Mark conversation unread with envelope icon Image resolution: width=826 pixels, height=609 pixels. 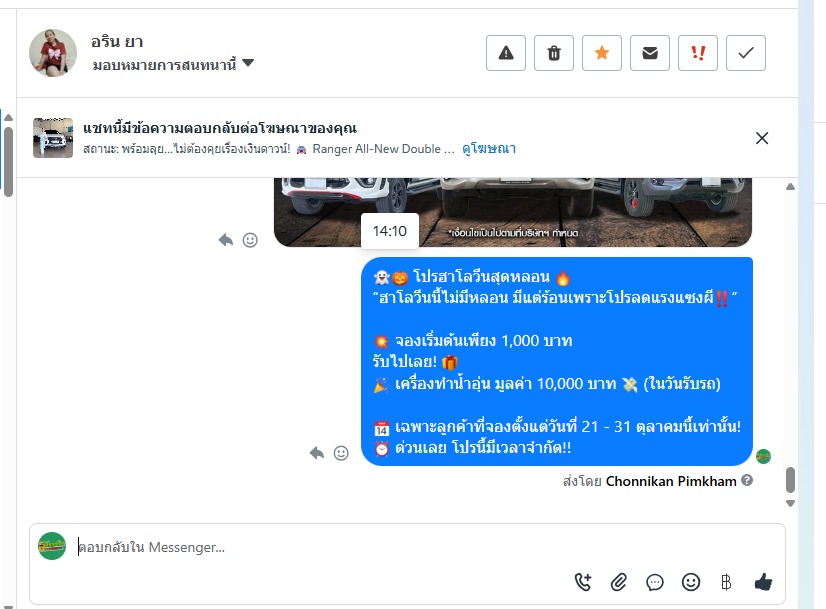tap(650, 53)
